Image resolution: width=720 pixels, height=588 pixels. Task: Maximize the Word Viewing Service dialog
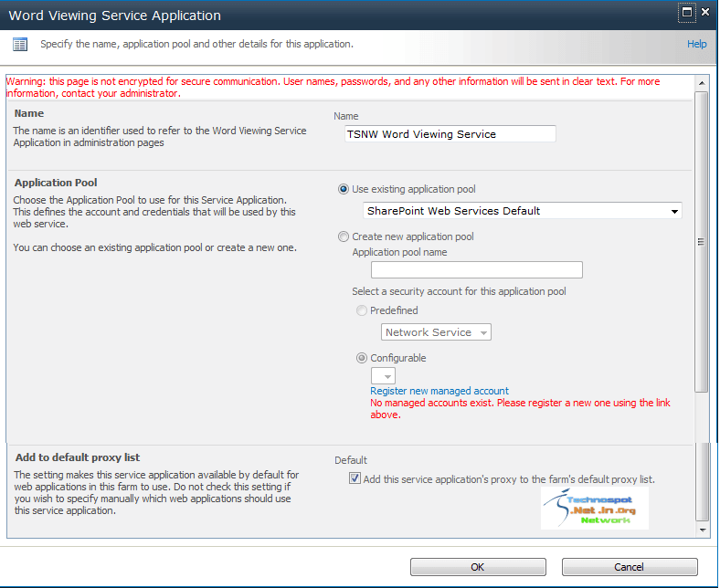click(x=687, y=13)
